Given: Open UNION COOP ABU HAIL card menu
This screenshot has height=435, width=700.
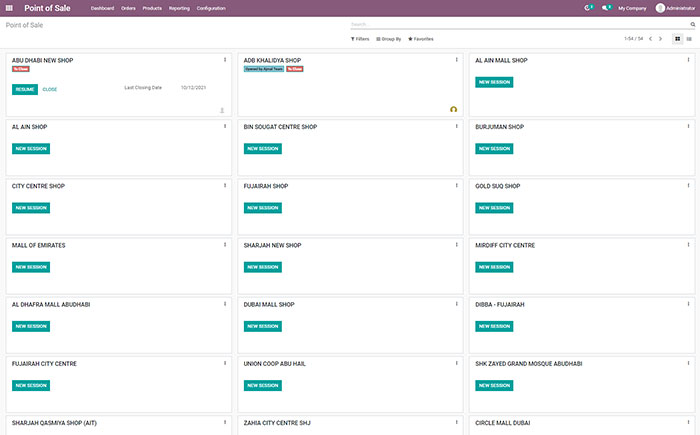Looking at the screenshot, I should (x=456, y=363).
